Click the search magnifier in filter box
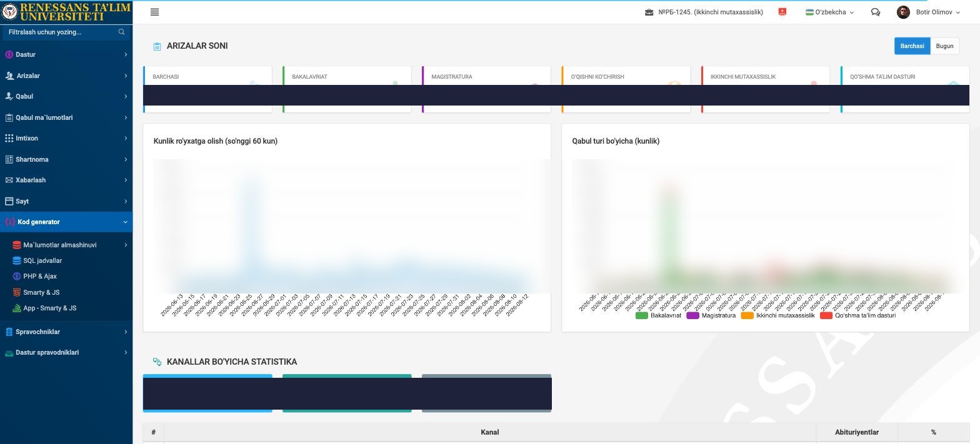The image size is (980, 444). (x=121, y=32)
